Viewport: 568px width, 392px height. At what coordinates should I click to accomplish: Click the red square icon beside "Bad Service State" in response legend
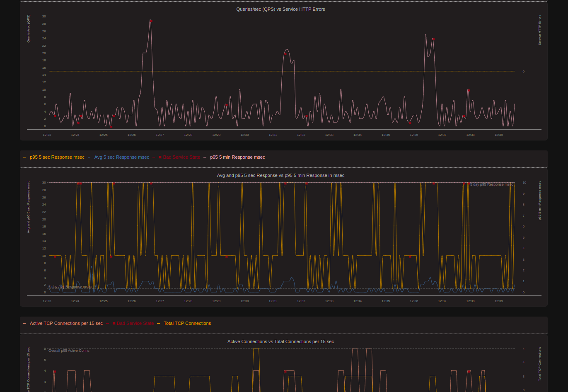(x=160, y=157)
